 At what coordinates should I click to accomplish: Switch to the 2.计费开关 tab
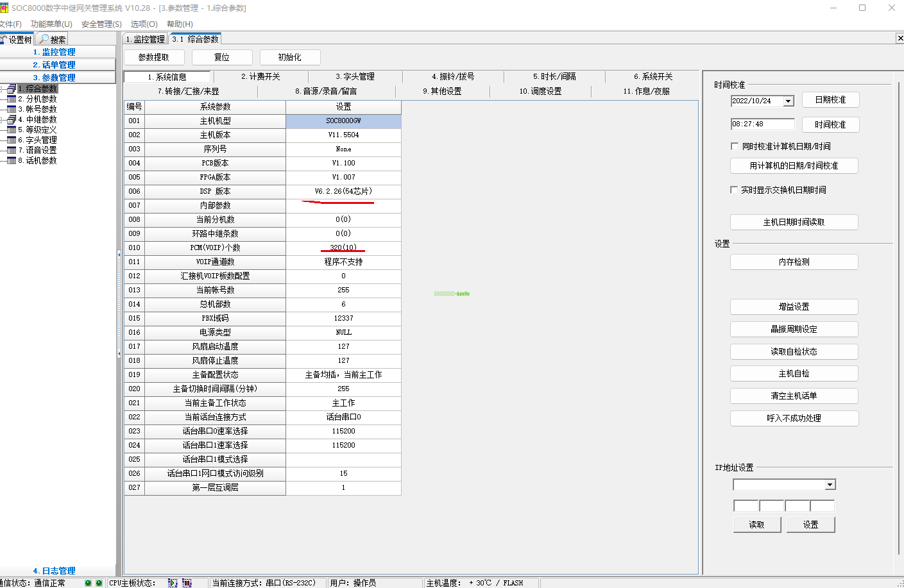[x=260, y=76]
